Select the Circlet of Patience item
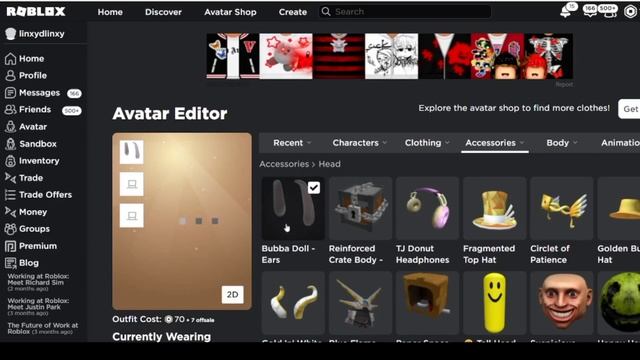This screenshot has width=640, height=360. point(562,208)
